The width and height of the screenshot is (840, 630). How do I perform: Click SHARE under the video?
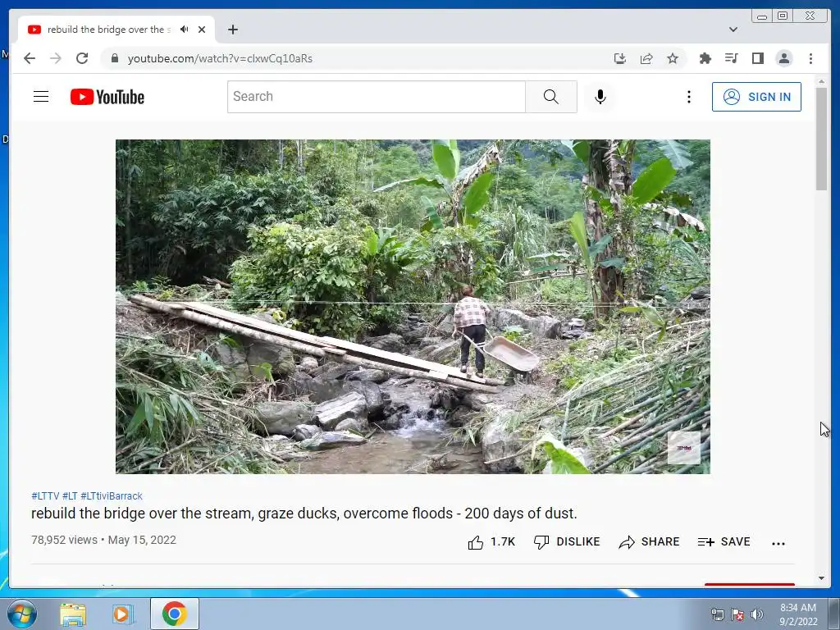[649, 542]
